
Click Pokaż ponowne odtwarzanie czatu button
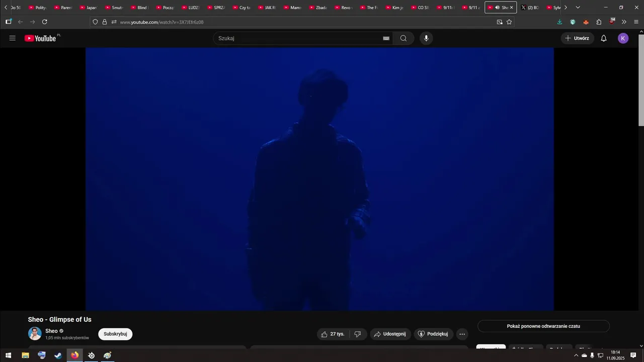[x=543, y=326]
